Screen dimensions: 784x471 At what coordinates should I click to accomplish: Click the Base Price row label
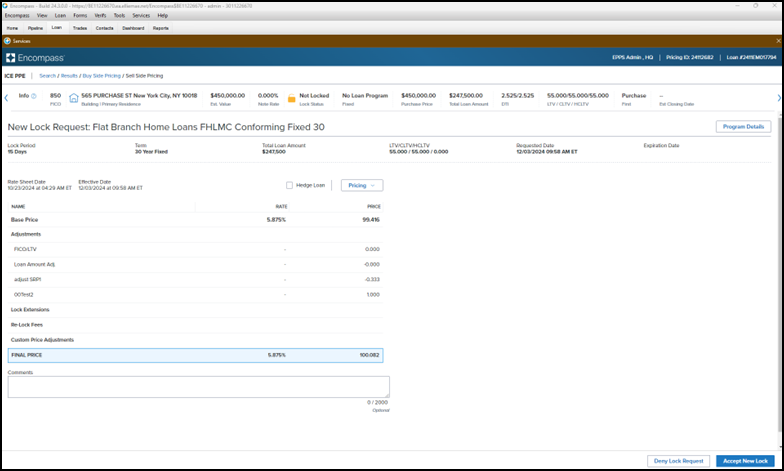pos(24,220)
